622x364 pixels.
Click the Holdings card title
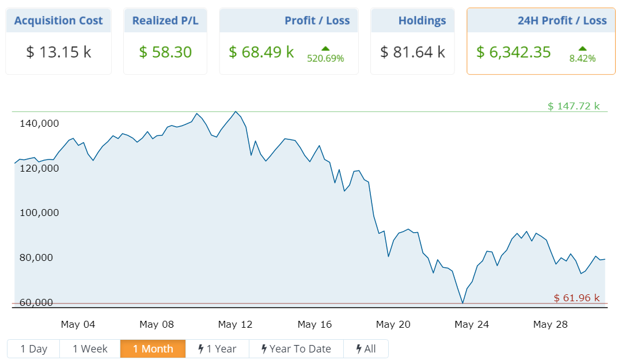[x=422, y=21]
